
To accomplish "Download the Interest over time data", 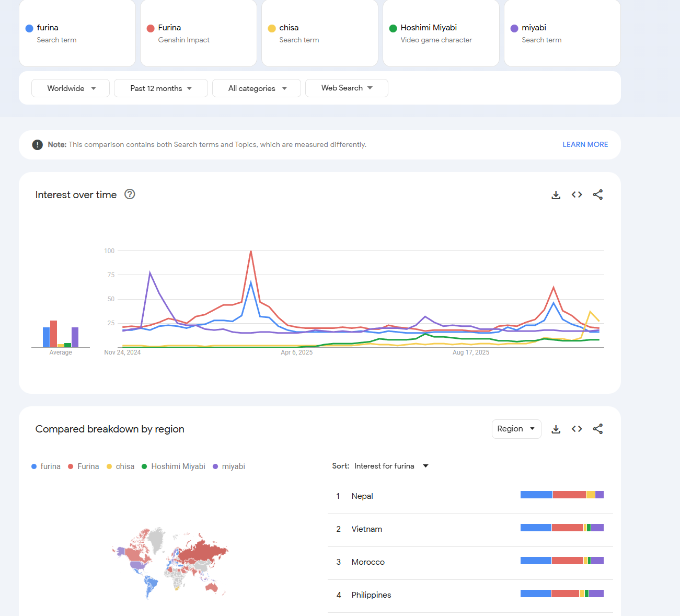I will click(556, 195).
